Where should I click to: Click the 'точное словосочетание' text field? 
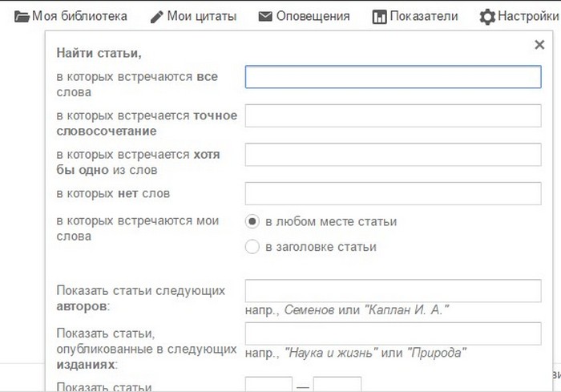(393, 115)
